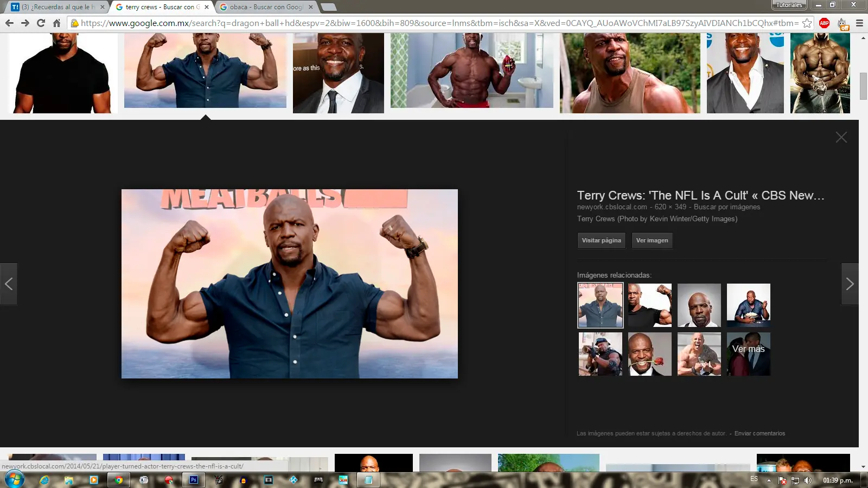Switch to Google Chrome in the taskbar

119,480
